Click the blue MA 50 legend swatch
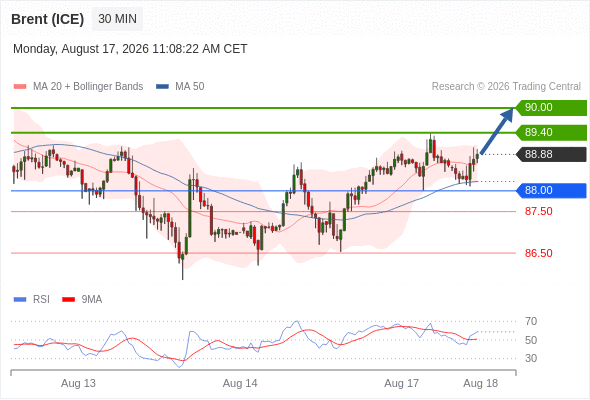 pos(162,87)
